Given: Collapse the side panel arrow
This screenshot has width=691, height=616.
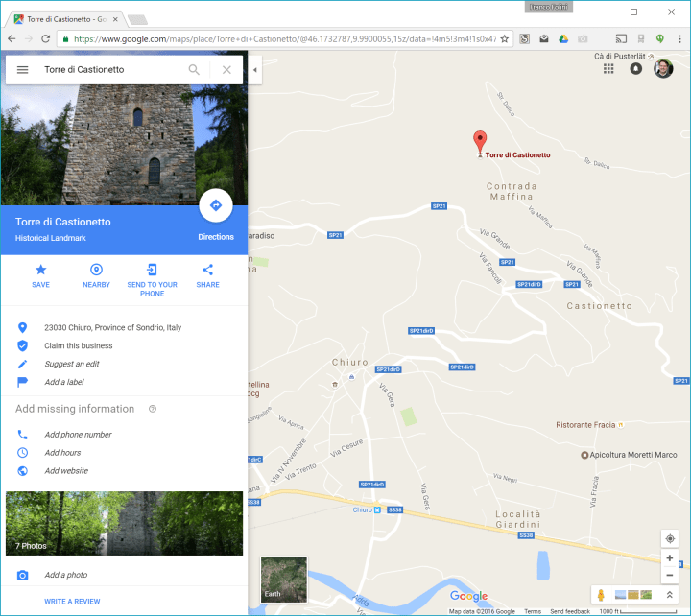Looking at the screenshot, I should click(x=255, y=70).
